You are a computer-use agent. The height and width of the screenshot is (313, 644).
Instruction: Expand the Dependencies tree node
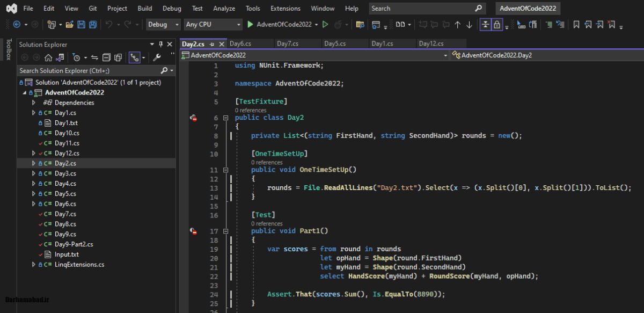[x=34, y=103]
